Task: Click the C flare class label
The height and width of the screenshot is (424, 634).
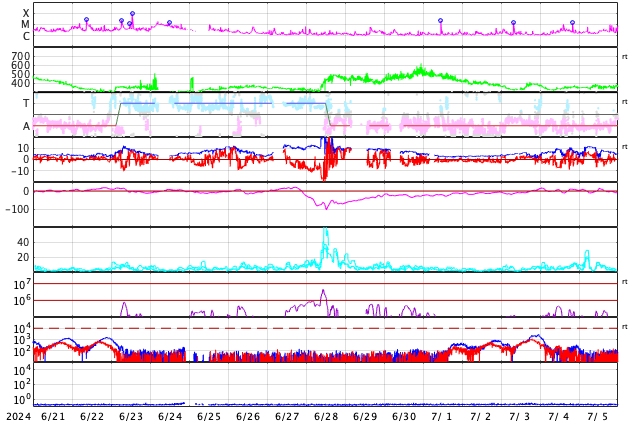Action: 26,36
